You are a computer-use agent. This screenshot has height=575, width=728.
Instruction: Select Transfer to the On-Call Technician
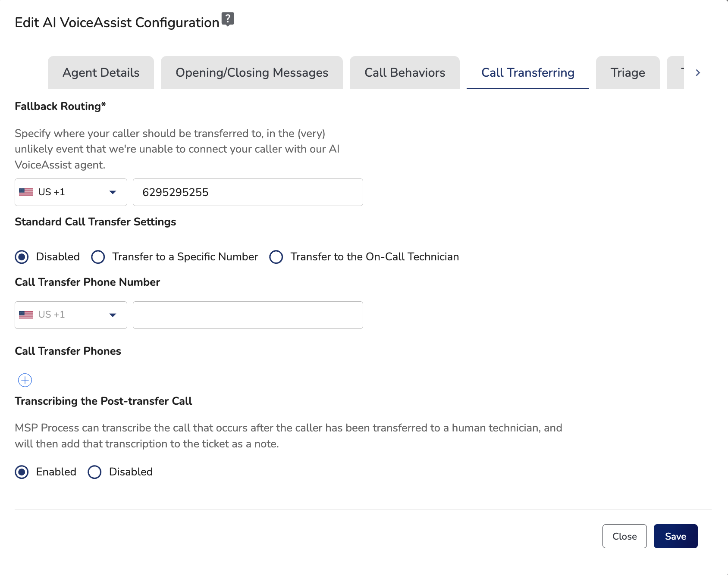pos(276,257)
